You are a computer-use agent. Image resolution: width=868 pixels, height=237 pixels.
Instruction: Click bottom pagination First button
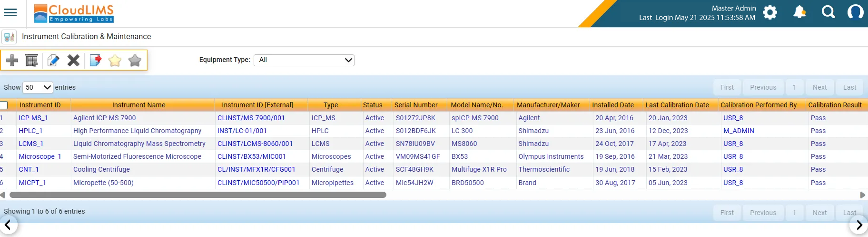tap(727, 213)
